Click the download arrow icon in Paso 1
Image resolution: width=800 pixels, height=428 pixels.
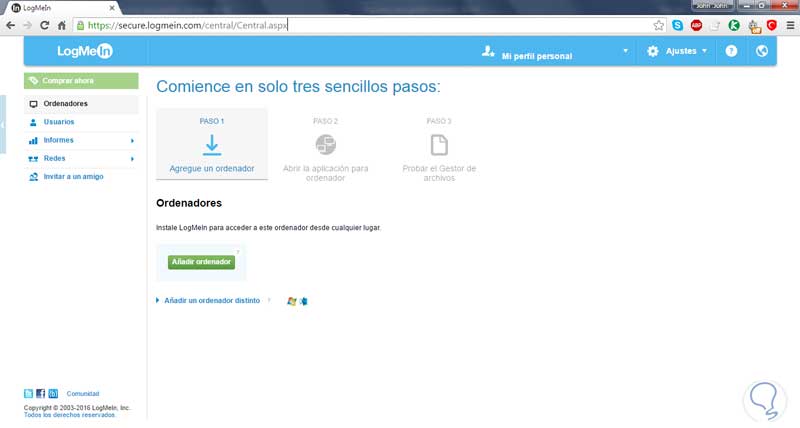click(x=212, y=145)
